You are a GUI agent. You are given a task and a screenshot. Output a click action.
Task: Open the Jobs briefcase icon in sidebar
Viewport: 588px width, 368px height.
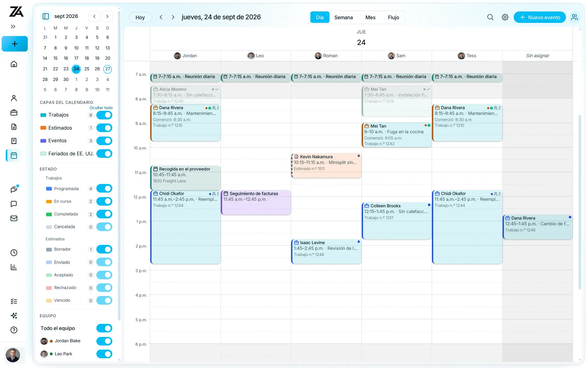14,113
